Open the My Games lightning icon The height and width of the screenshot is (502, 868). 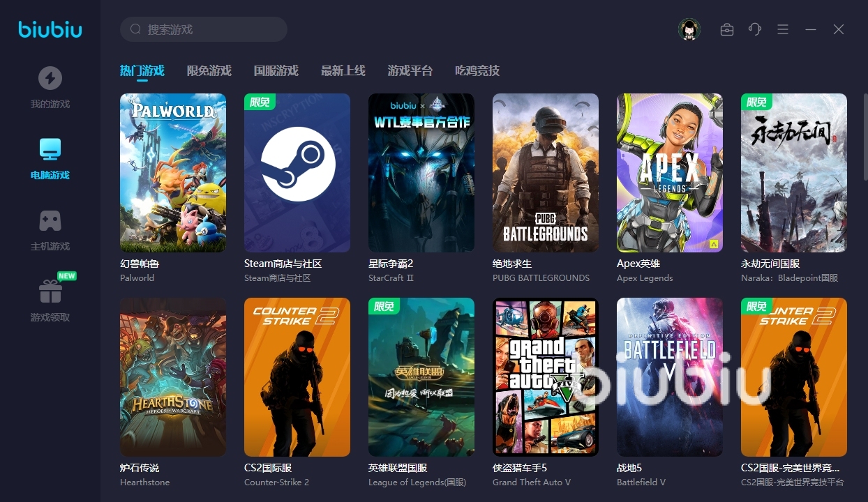(50, 78)
